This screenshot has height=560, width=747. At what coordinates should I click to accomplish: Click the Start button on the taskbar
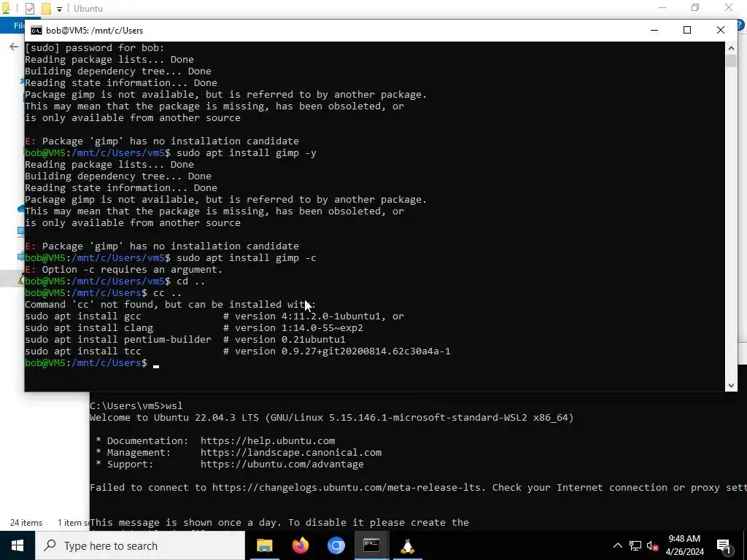pos(18,545)
